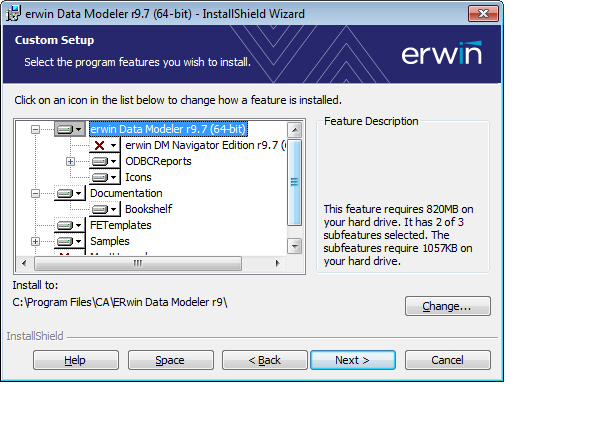This screenshot has width=606, height=437.
Task: Select the FETemplates feature label
Action: click(121, 225)
